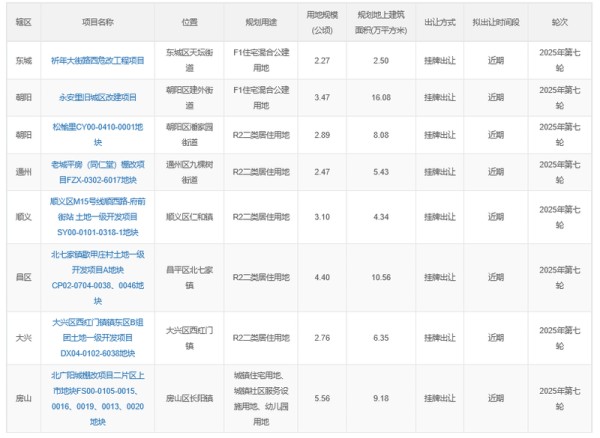The image size is (600, 438).
Task: Click building area value 5.43
Action: [x=381, y=172]
